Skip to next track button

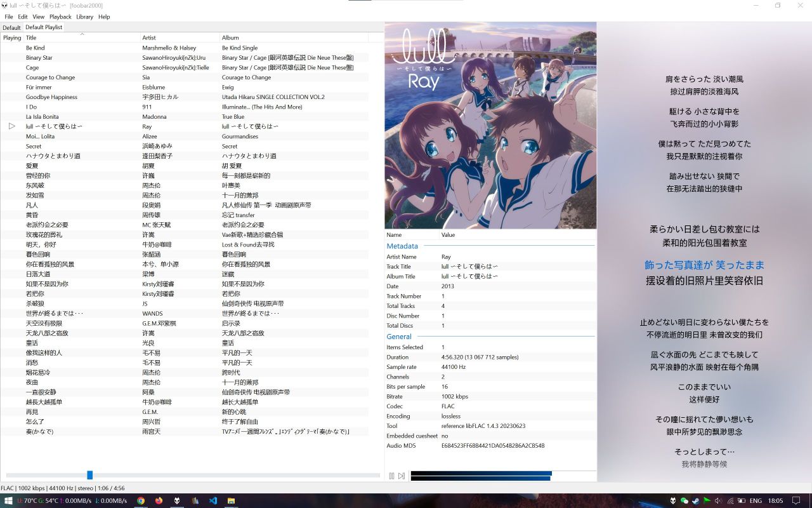coord(402,476)
